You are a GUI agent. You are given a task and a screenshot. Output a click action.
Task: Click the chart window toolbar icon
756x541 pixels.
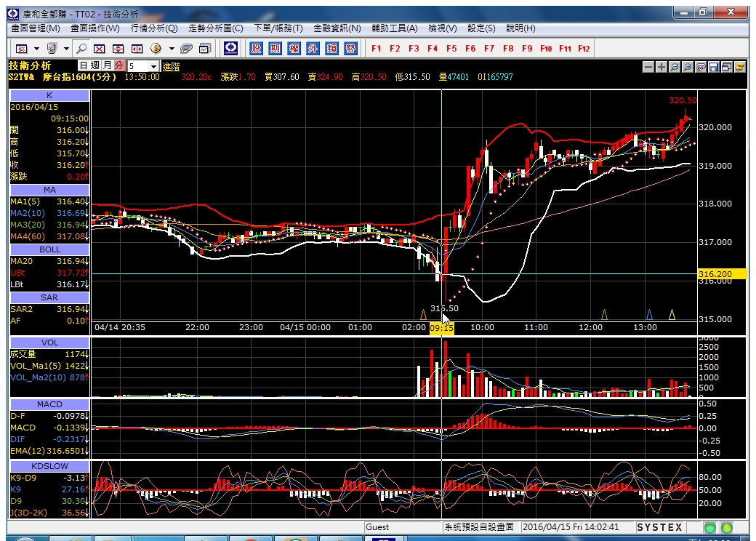[x=205, y=49]
